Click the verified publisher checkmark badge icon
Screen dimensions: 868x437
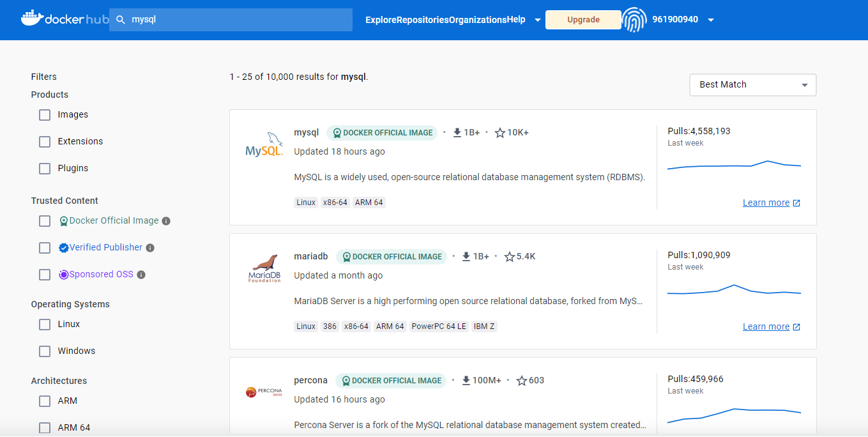(64, 248)
